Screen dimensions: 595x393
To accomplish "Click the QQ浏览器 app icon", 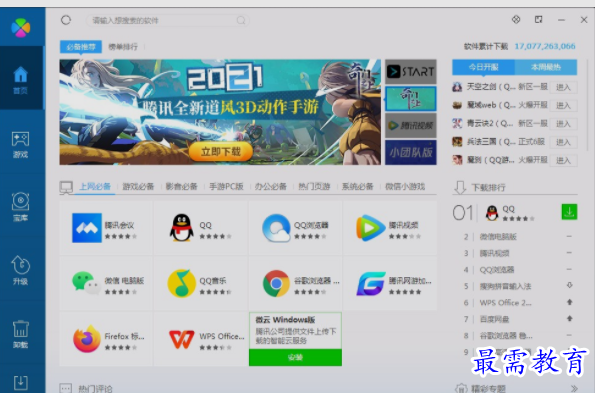I will click(x=276, y=228).
